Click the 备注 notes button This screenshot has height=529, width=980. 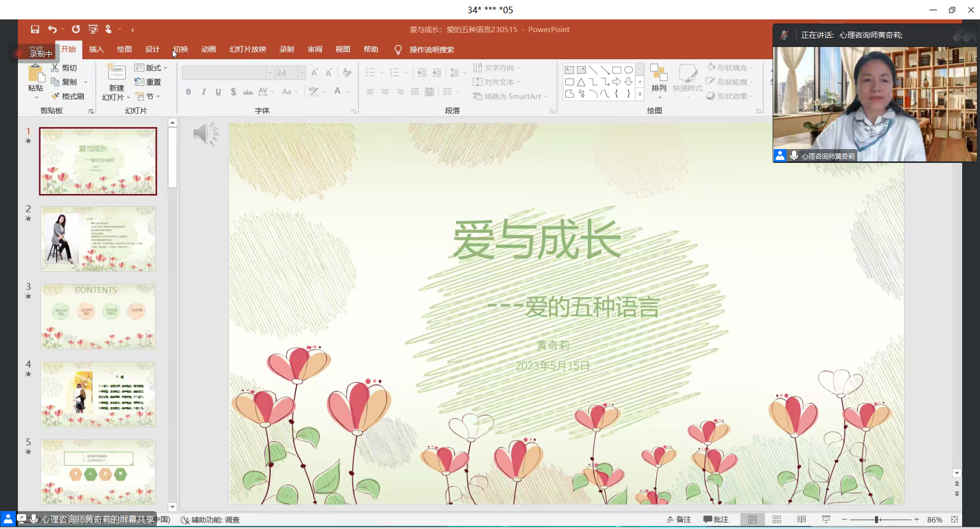pyautogui.click(x=679, y=519)
